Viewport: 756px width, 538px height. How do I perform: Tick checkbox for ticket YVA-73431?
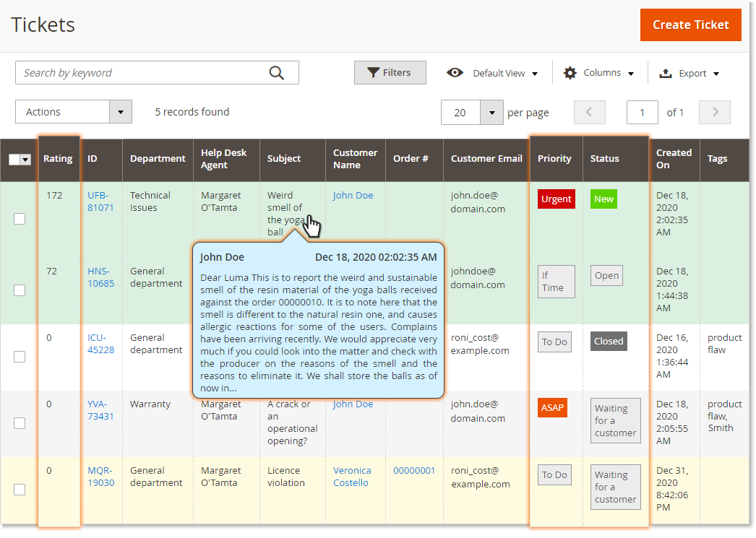(x=20, y=423)
